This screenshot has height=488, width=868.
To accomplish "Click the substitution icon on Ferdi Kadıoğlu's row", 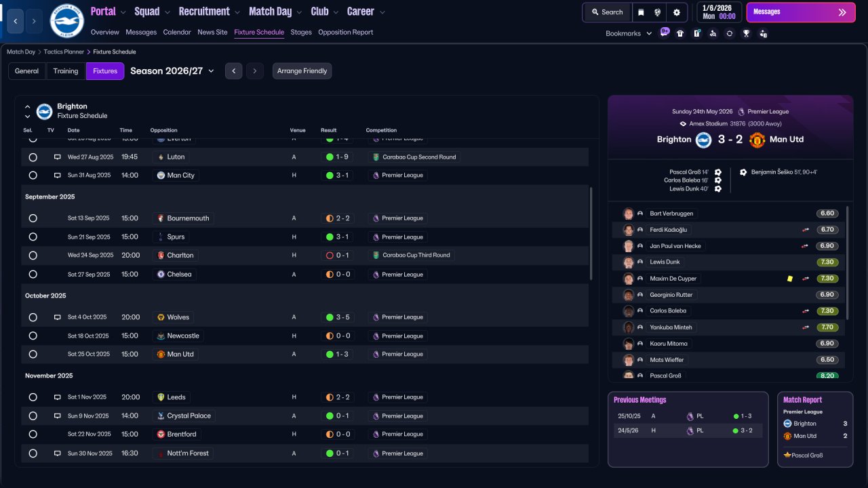I will click(x=806, y=230).
